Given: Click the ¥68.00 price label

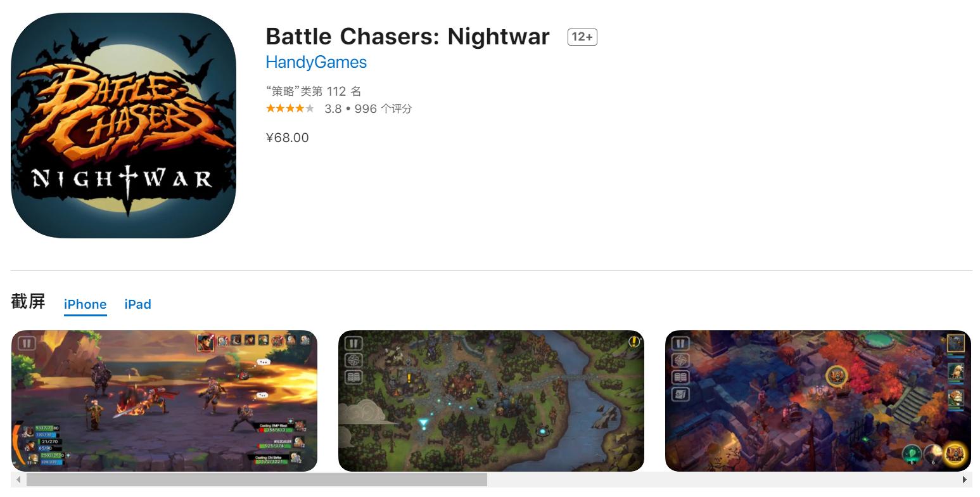Looking at the screenshot, I should point(288,138).
